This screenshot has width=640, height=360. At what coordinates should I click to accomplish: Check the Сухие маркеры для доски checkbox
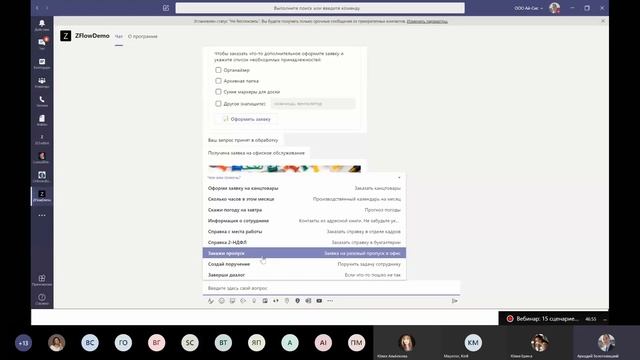pyautogui.click(x=218, y=92)
